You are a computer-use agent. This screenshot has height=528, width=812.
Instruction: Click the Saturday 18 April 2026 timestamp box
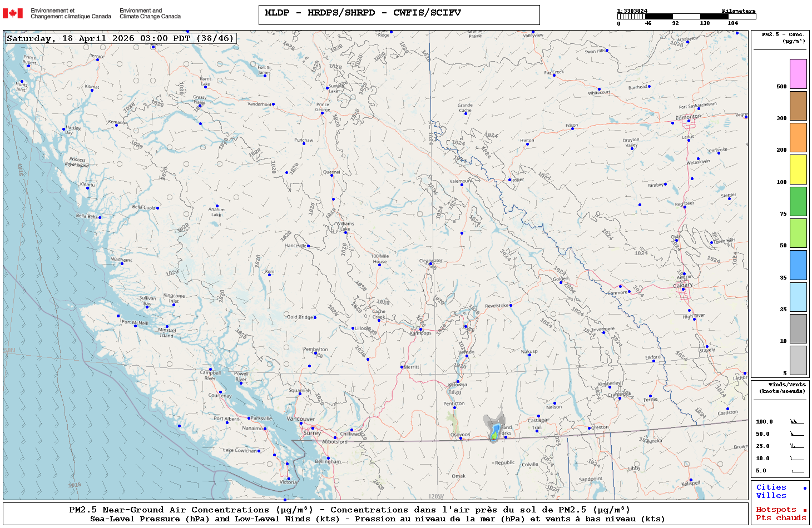tap(121, 38)
